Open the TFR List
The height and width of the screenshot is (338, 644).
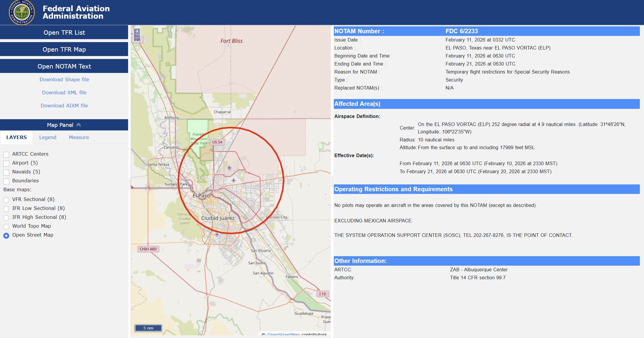(x=64, y=32)
